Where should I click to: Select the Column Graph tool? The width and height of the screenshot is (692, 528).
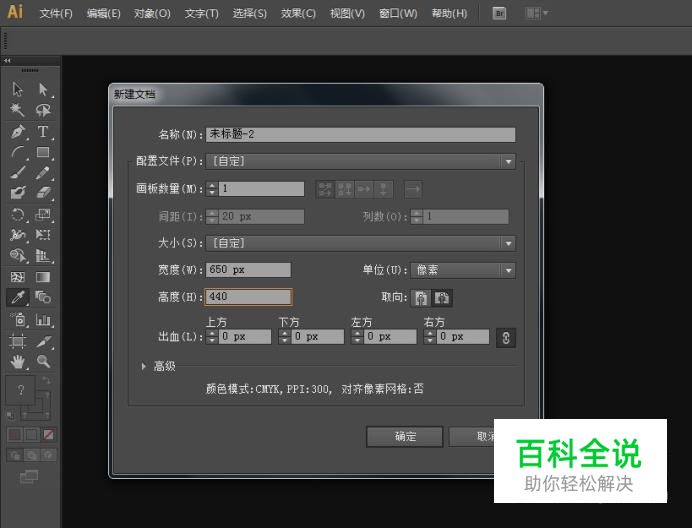(x=43, y=319)
